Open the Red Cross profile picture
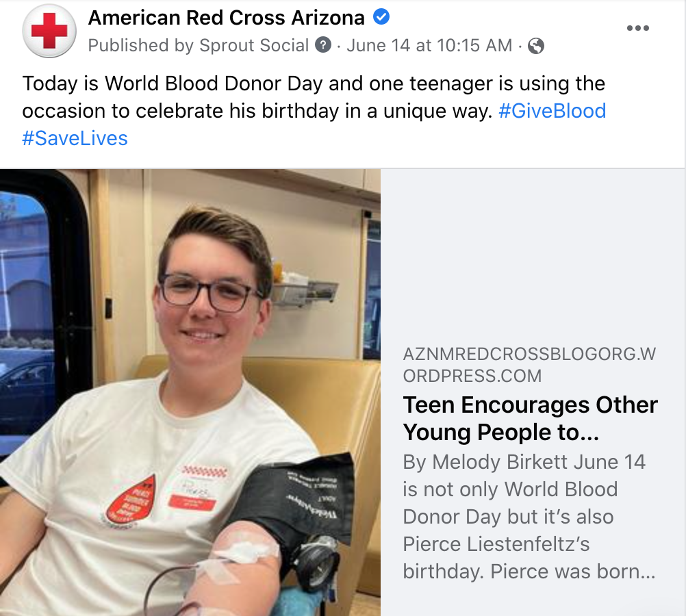Viewport: 686px width, 616px height. tap(49, 31)
